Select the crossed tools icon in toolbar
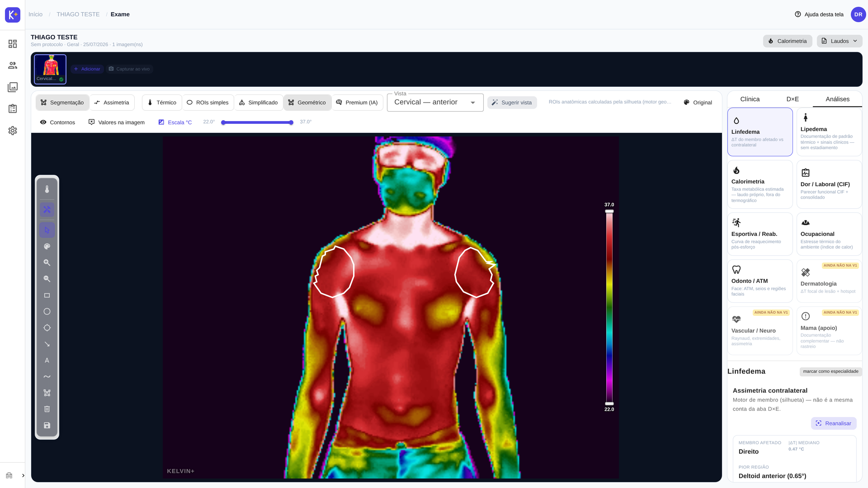868x488 pixels. coord(47,210)
